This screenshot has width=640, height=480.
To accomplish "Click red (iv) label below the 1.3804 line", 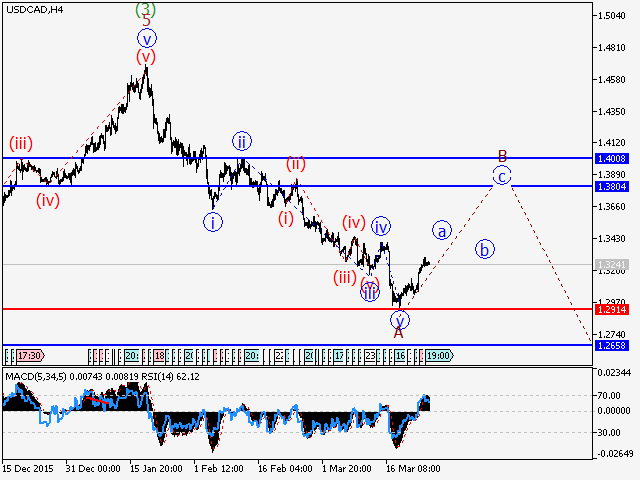I will tap(48, 200).
